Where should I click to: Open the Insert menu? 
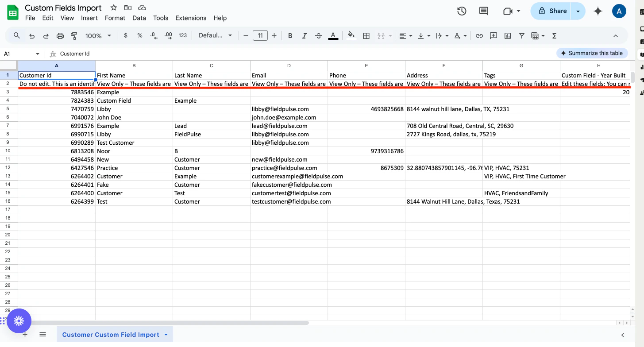[x=89, y=18]
